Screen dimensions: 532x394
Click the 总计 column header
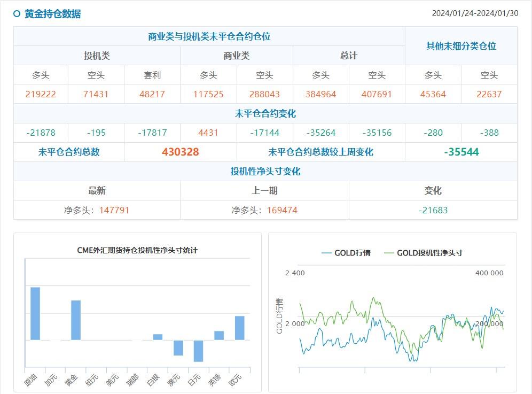pos(348,55)
